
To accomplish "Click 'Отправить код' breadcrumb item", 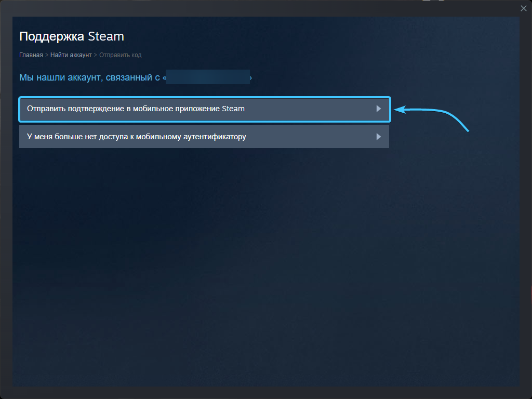I will tap(120, 55).
